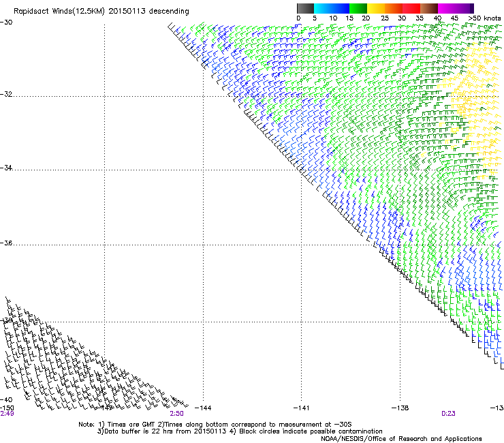This screenshot has width=504, height=443.
Task: Select the '20' legend scale label
Action: 366,18
